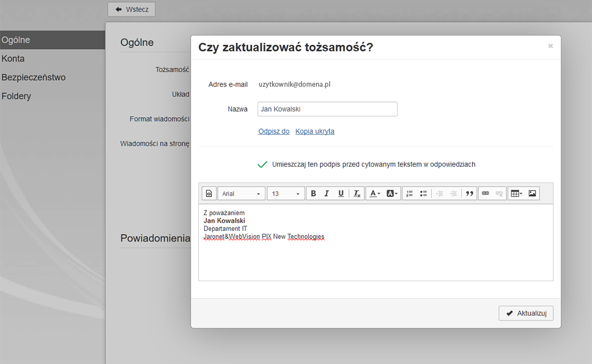Screen dimensions: 592x364
Task: Apply blockquote formatting
Action: point(469,194)
